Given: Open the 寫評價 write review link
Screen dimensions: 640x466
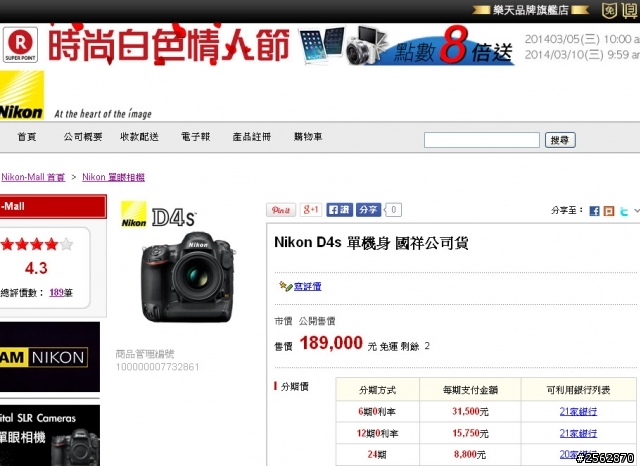Looking at the screenshot, I should click(x=308, y=286).
